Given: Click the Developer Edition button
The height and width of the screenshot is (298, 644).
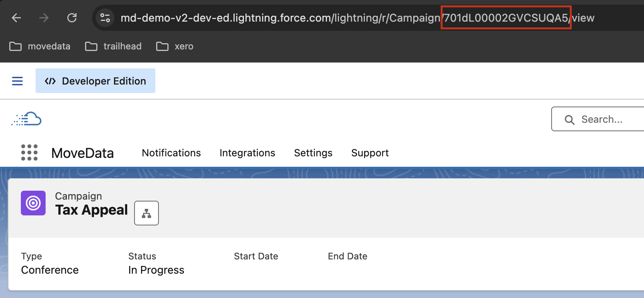Looking at the screenshot, I should [95, 81].
